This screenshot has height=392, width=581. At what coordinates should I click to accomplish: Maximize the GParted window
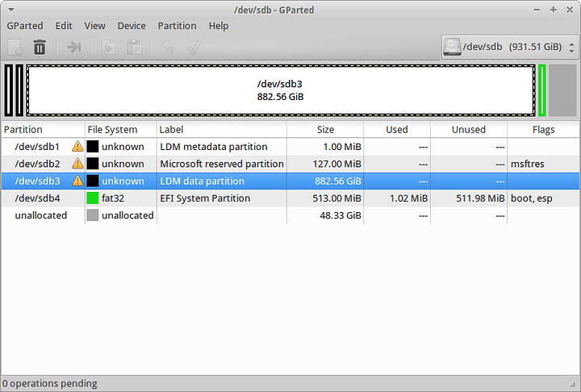click(x=554, y=10)
